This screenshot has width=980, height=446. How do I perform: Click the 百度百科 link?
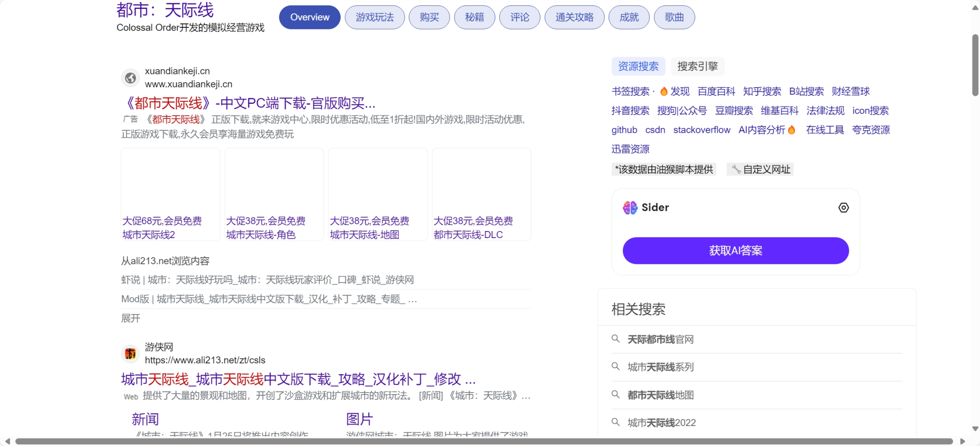click(x=716, y=92)
